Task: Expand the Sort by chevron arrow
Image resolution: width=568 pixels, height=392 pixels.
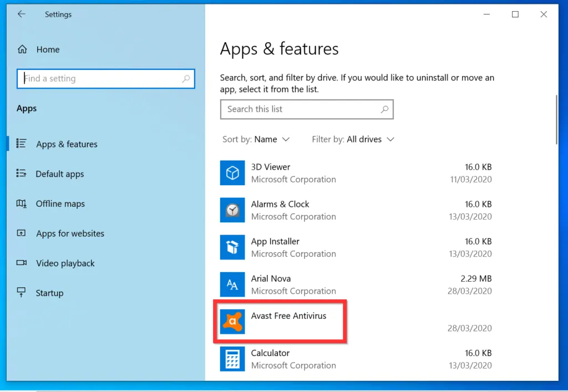Action: click(287, 139)
